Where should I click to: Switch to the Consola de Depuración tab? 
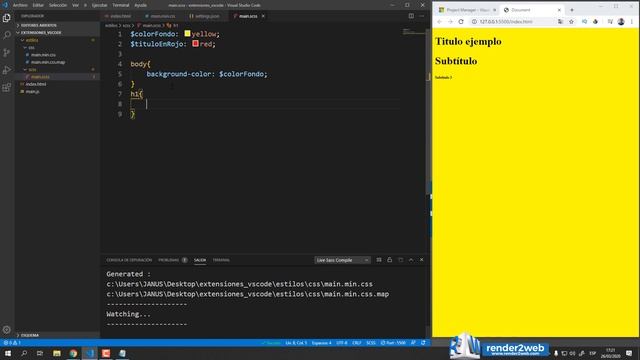coord(129,260)
